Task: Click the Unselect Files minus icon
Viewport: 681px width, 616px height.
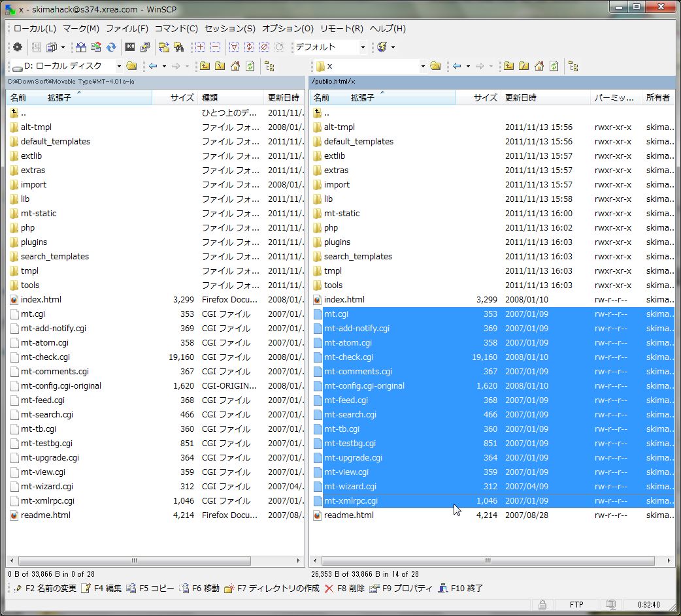Action: pyautogui.click(x=215, y=47)
